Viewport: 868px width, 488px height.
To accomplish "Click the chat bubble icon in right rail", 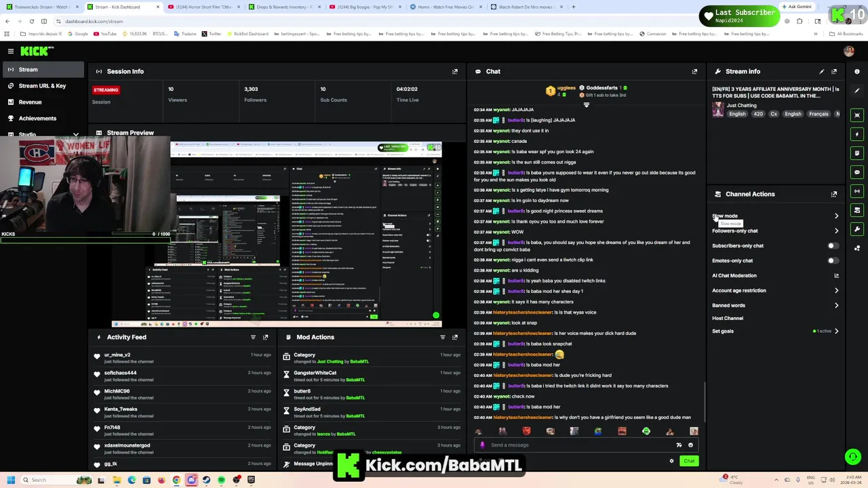I will click(x=857, y=172).
